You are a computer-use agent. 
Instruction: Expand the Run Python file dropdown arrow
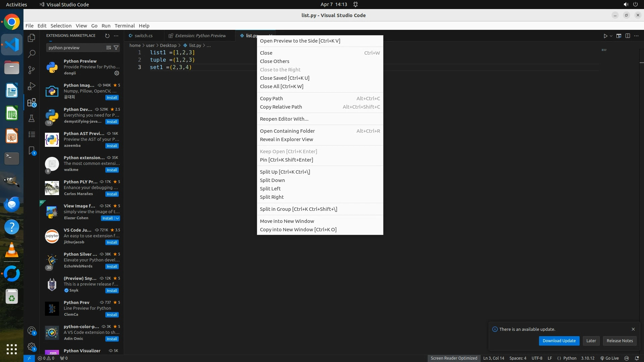click(x=611, y=36)
